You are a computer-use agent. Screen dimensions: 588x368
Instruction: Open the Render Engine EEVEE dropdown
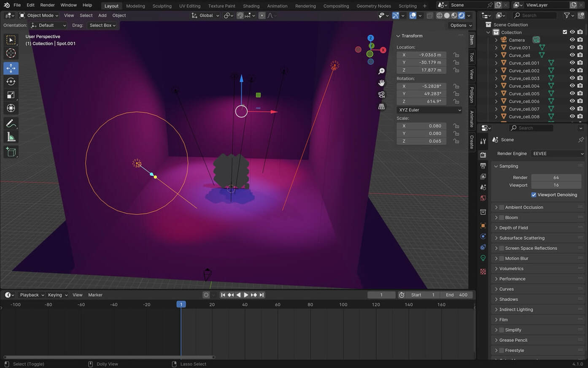tap(558, 154)
